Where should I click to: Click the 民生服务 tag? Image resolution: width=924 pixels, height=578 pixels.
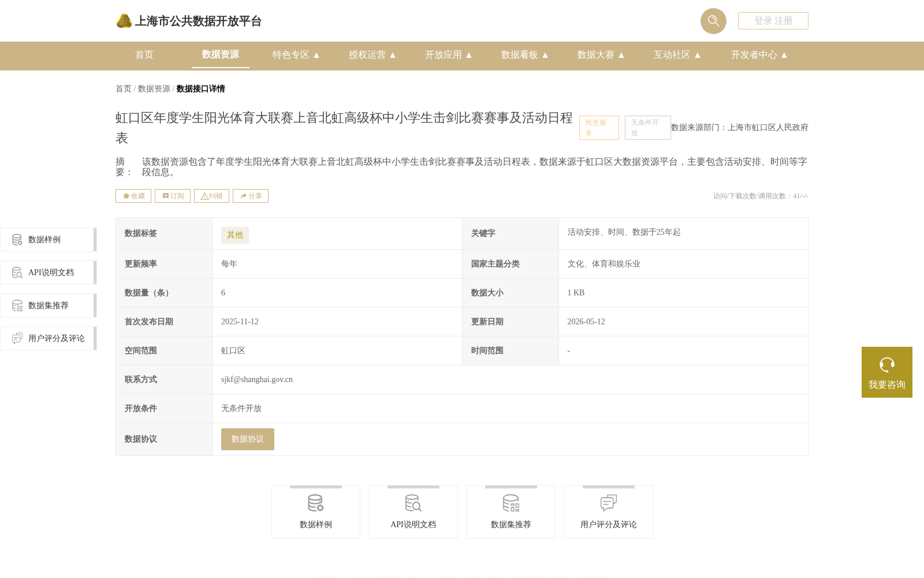(x=599, y=128)
